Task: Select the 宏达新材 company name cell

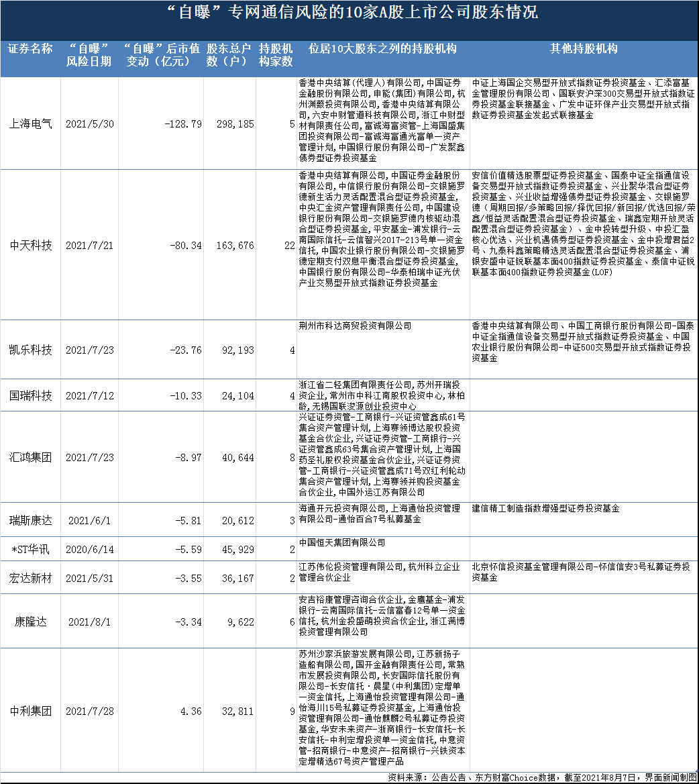Action: (30, 579)
